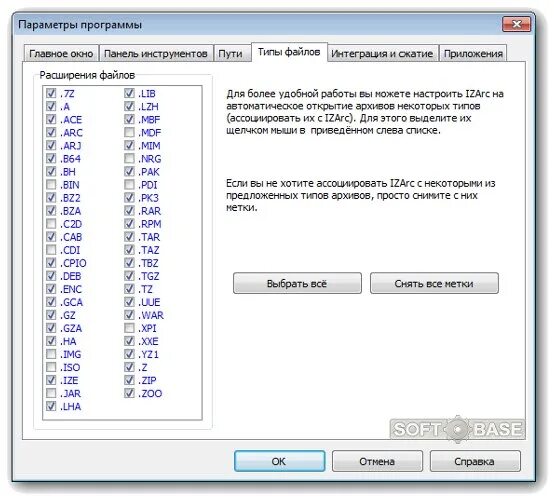Uncheck the .BH extension checkbox

[x=51, y=171]
